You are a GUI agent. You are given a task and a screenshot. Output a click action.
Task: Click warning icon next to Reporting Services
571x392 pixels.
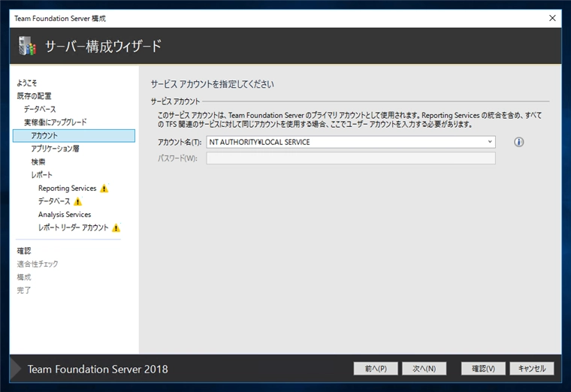click(x=104, y=188)
